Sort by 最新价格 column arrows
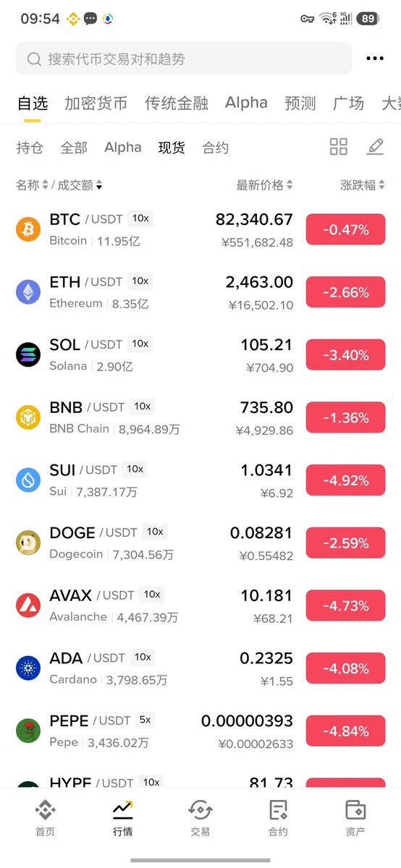Viewport: 401px width, 868px height. (290, 185)
